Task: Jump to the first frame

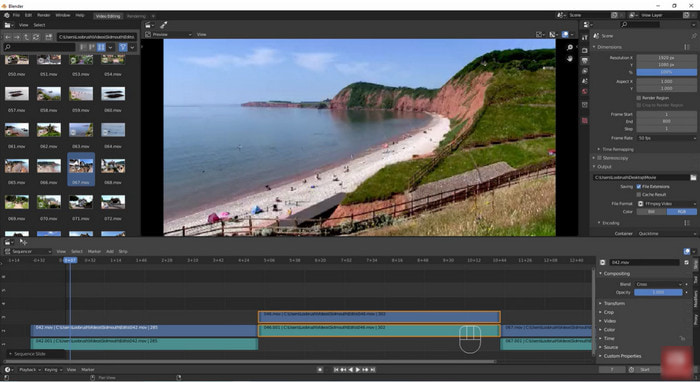Action: pyautogui.click(x=336, y=370)
